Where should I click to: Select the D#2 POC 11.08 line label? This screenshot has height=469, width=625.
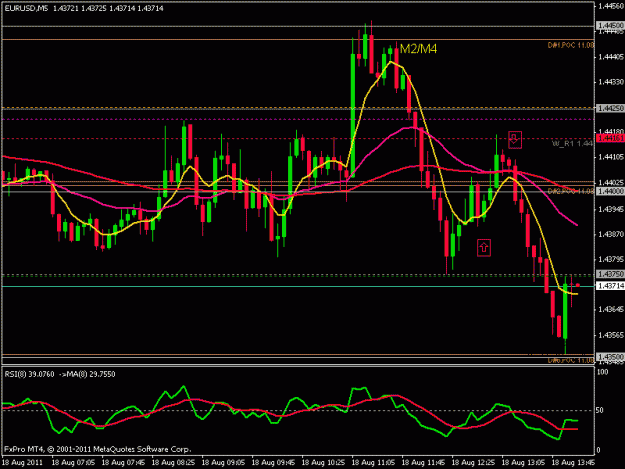571,191
